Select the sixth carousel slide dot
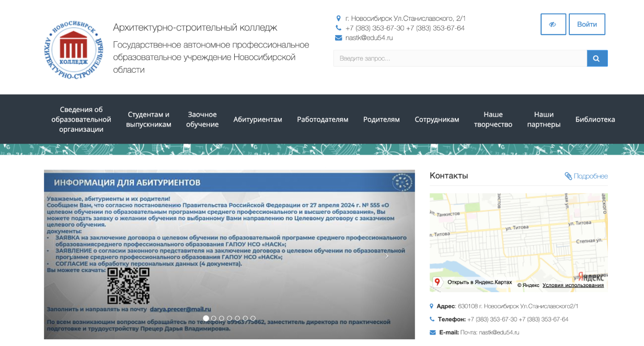 [245, 318]
